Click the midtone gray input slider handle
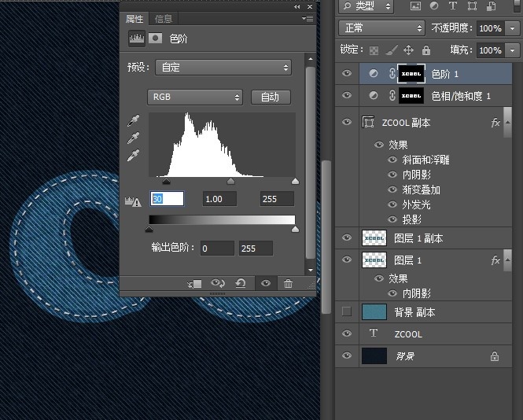 click(230, 182)
